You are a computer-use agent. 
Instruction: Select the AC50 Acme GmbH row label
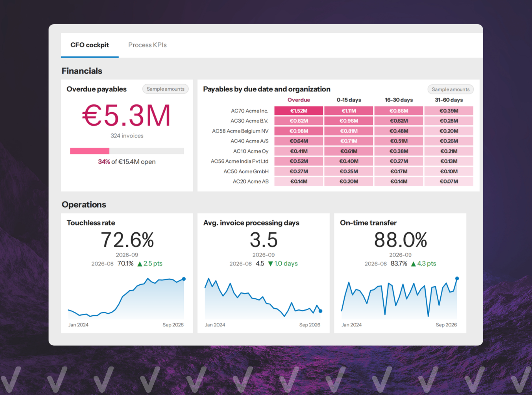246,171
